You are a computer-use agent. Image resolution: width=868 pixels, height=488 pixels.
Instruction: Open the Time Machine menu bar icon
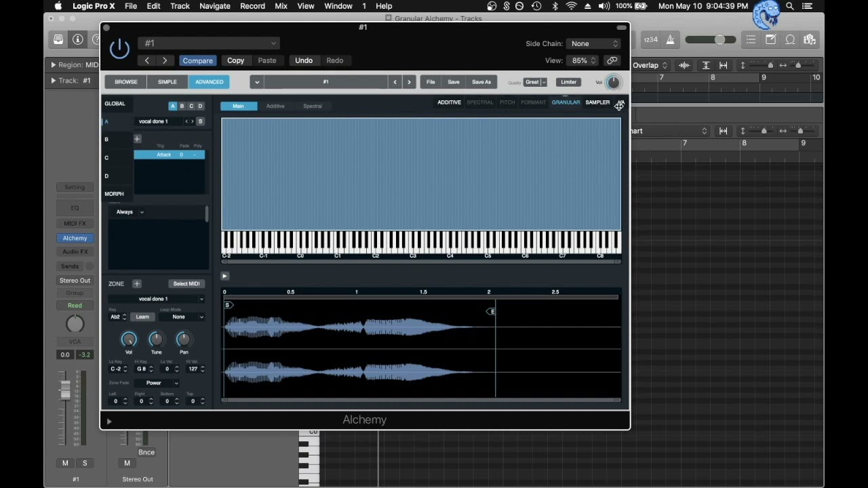click(x=536, y=6)
